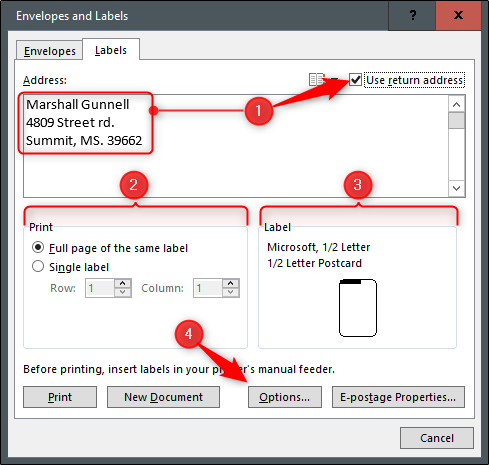The width and height of the screenshot is (489, 465).
Task: Close the Envelopes and Labels dialog
Action: tap(458, 15)
